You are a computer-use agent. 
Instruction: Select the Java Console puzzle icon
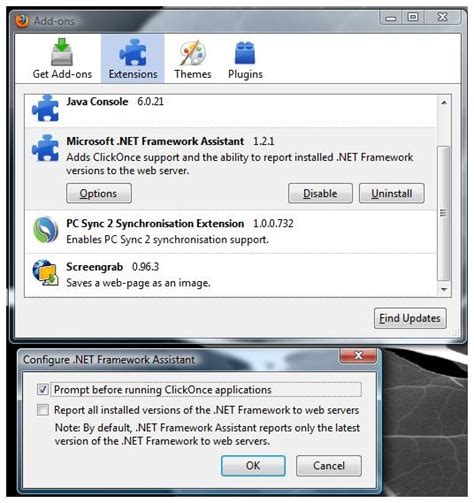tap(45, 108)
